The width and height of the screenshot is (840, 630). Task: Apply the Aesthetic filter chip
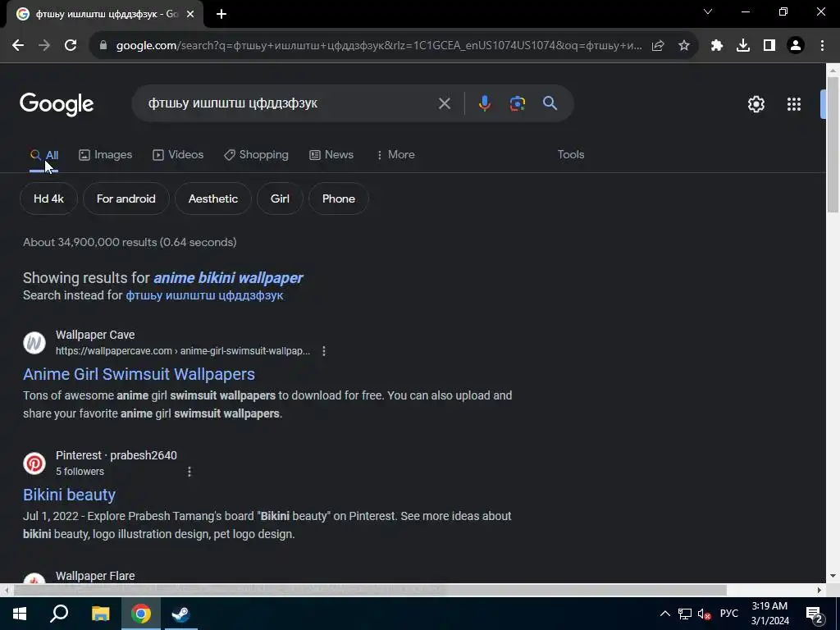213,199
